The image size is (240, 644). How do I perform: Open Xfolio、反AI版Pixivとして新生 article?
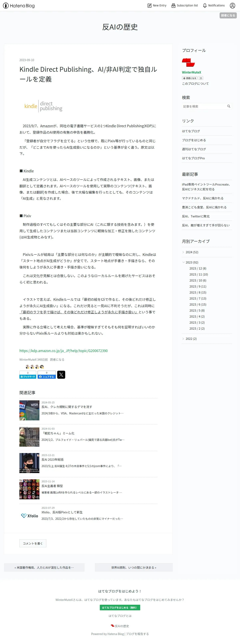coord(62,512)
